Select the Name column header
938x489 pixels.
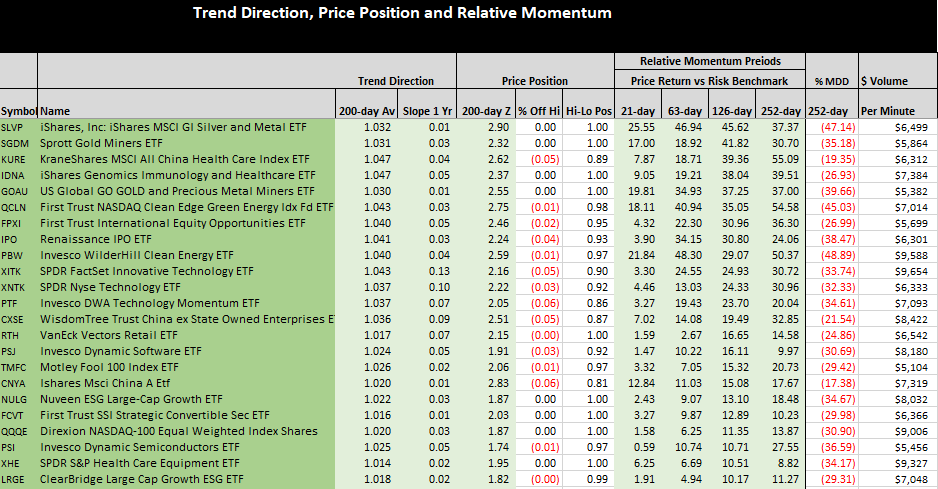point(56,110)
